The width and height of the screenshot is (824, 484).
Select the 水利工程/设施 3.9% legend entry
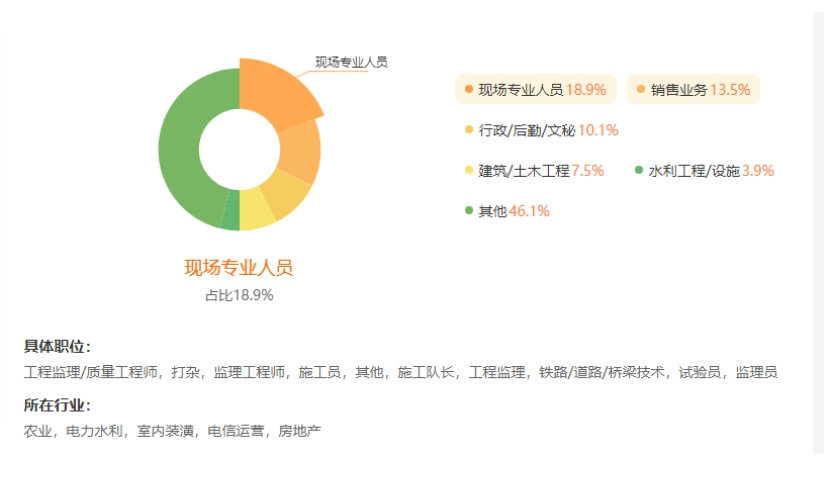coord(705,170)
